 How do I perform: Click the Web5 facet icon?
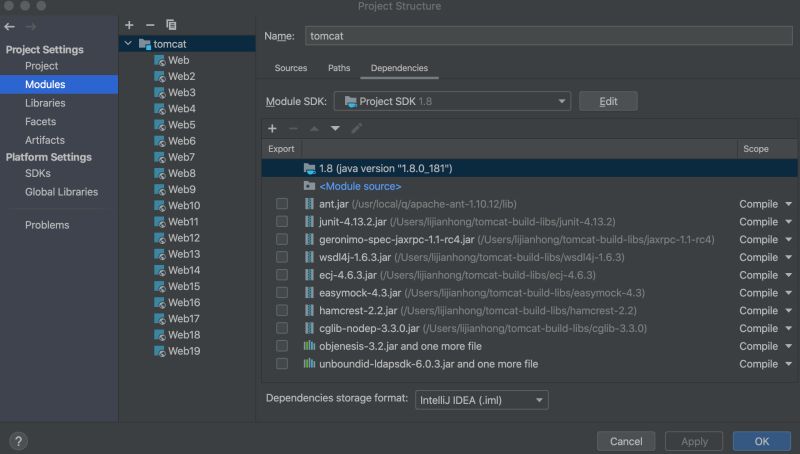coord(160,125)
